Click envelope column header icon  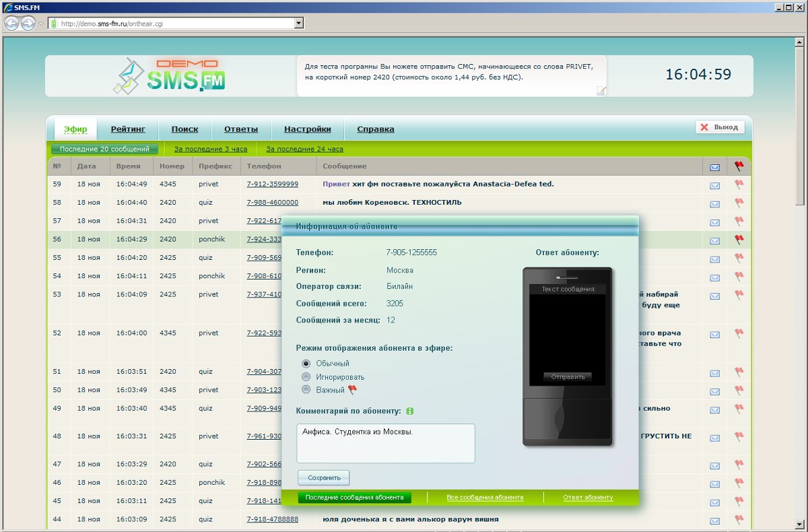(714, 167)
